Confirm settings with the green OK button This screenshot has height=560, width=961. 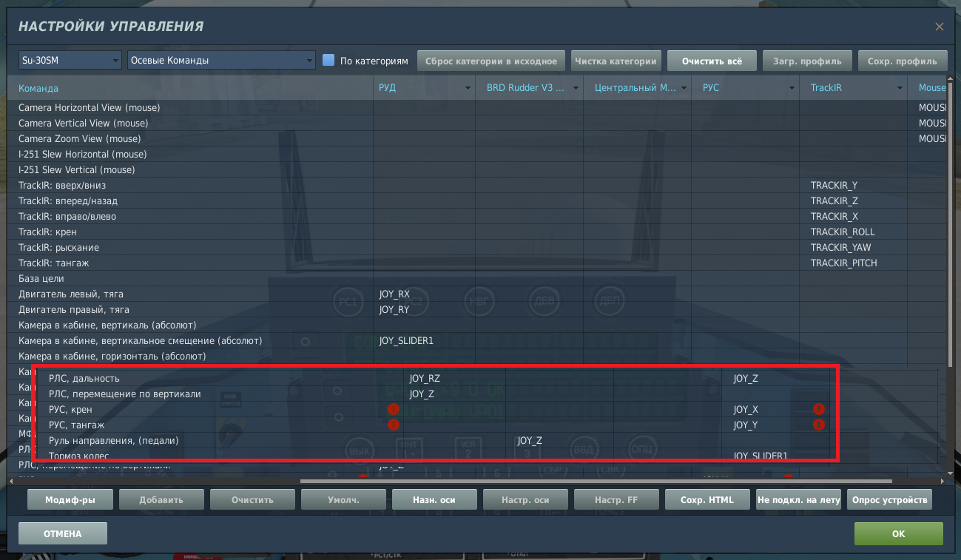[x=898, y=533]
